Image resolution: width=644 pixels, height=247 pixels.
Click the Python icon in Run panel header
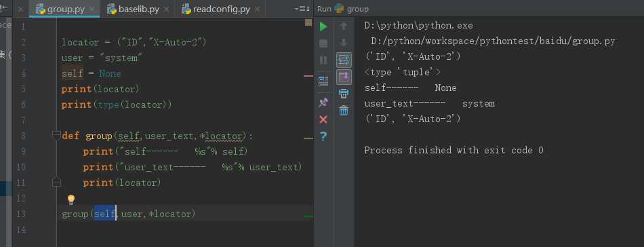pyautogui.click(x=339, y=8)
